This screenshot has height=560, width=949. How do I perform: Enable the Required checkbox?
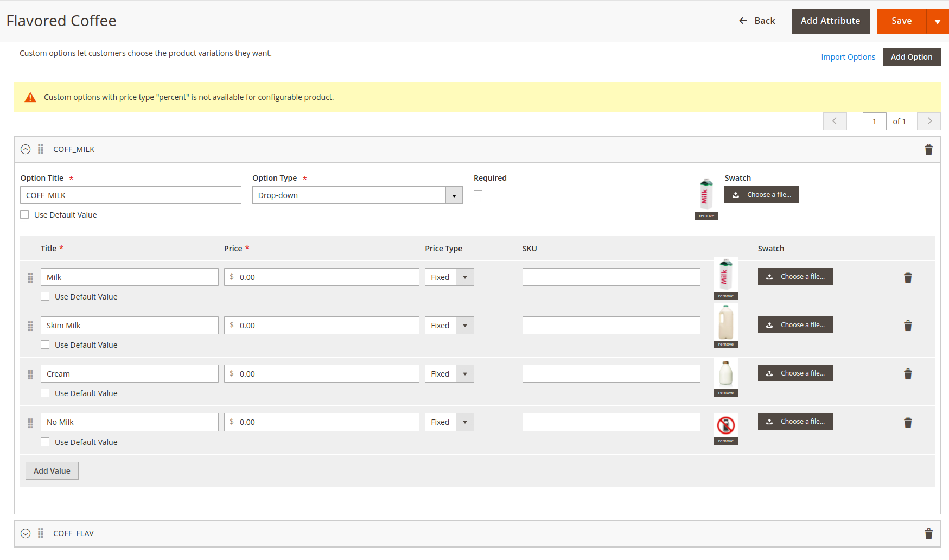point(478,195)
